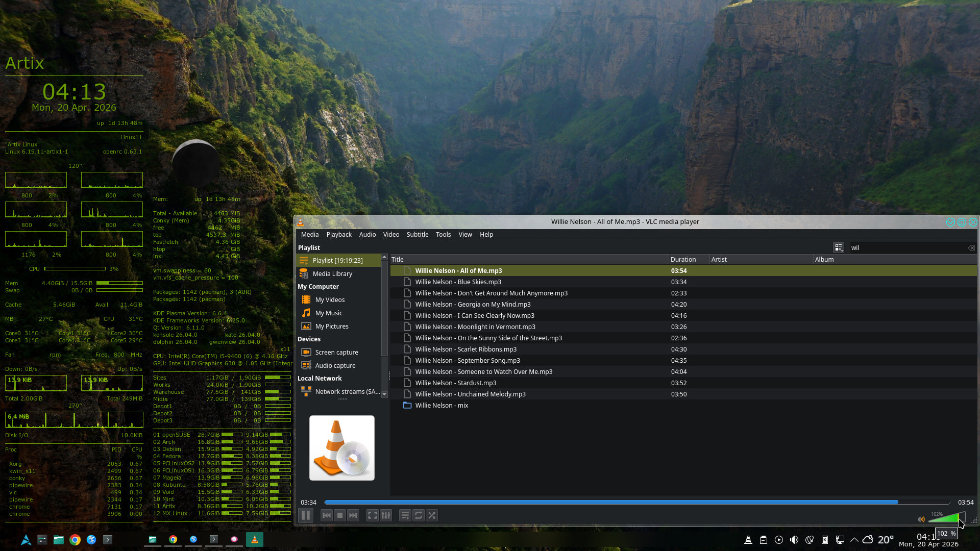The image size is (980, 551).
Task: Toggle random shuffle playback
Action: click(x=432, y=515)
